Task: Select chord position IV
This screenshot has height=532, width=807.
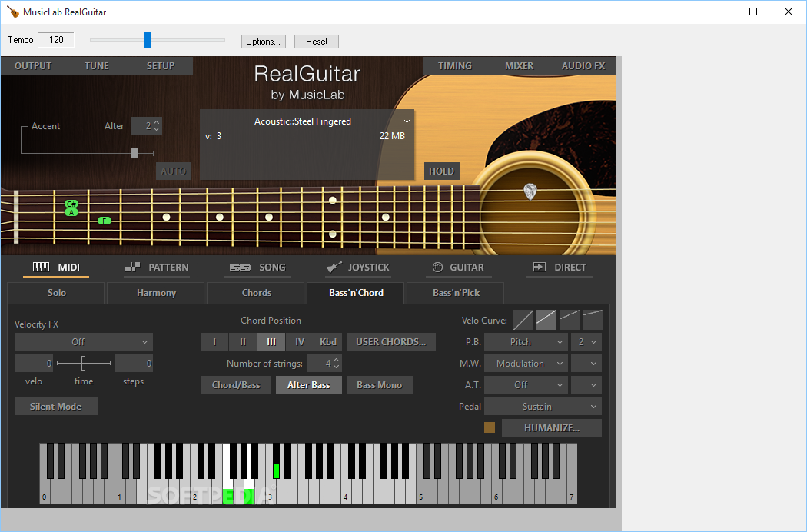Action: coord(300,342)
